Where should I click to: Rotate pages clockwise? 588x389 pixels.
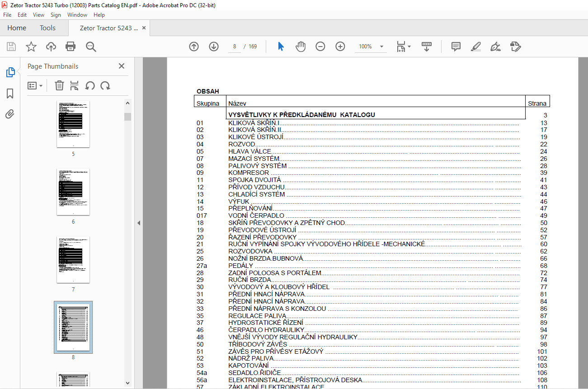coord(105,85)
